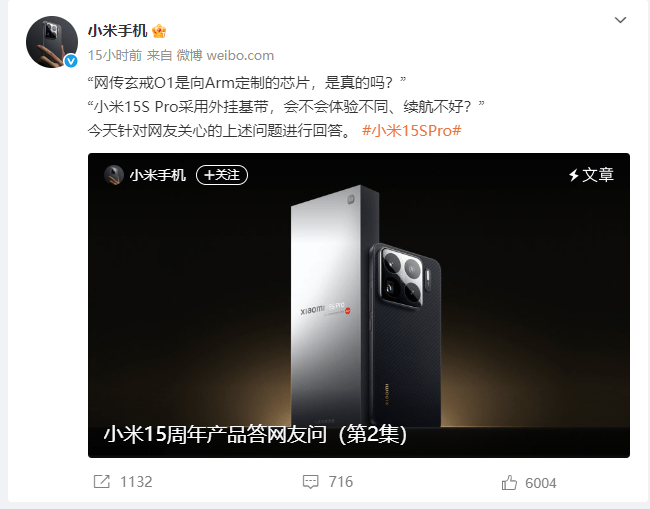Open the #小米15SPro# hashtag topic

411,131
